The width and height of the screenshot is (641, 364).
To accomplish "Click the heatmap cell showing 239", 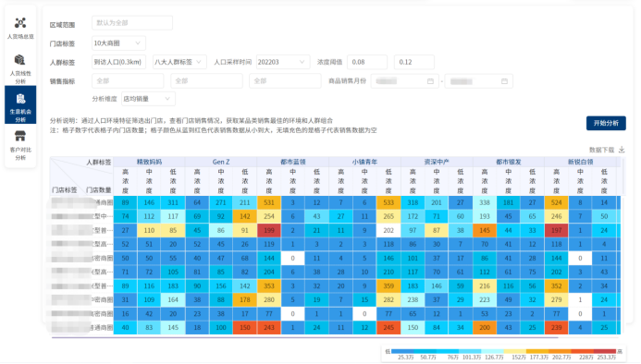I will pyautogui.click(x=557, y=328).
